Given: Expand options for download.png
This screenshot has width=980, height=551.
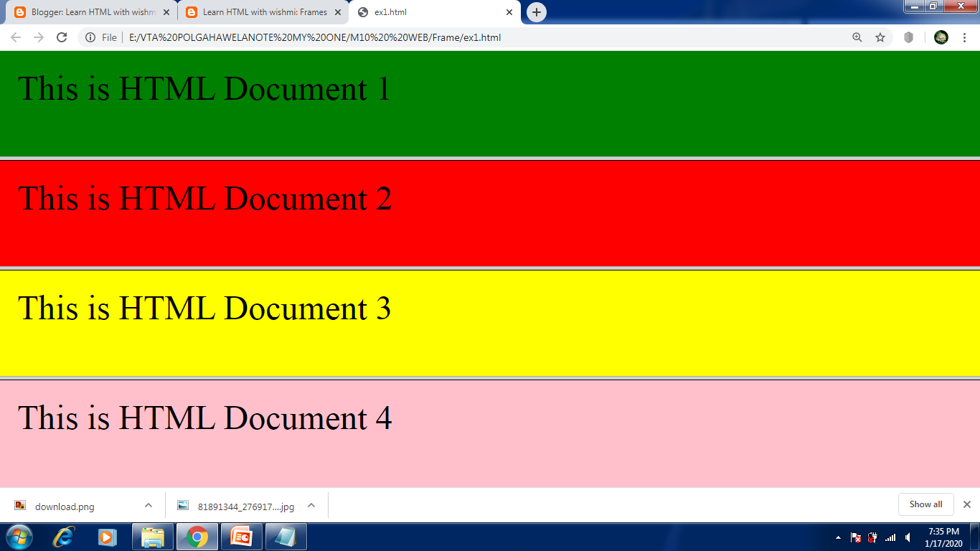Looking at the screenshot, I should [x=148, y=505].
